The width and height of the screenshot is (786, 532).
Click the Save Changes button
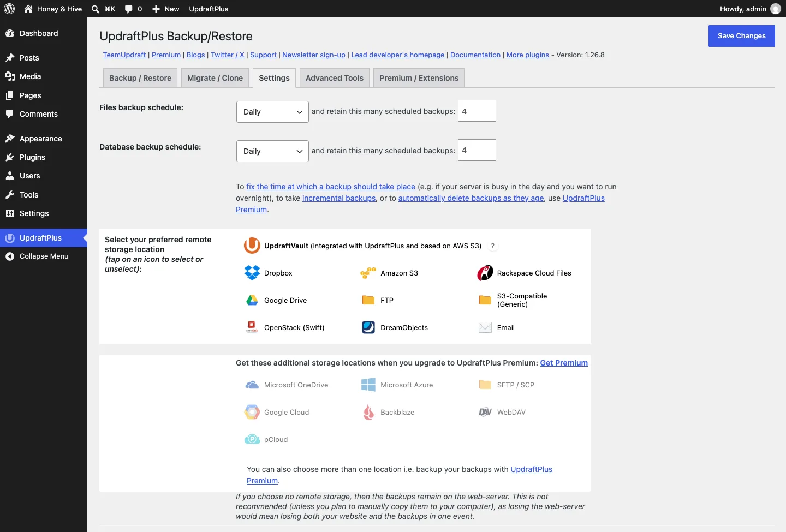coord(742,36)
